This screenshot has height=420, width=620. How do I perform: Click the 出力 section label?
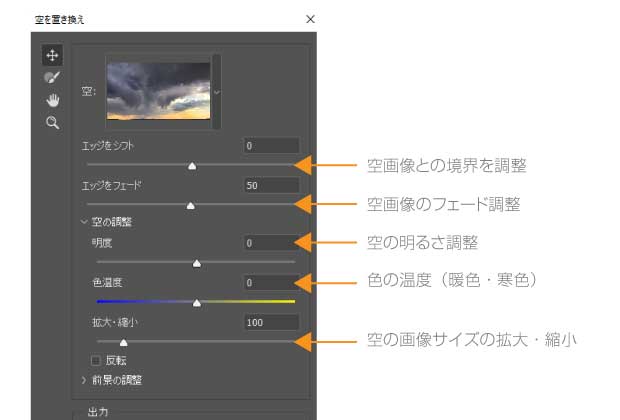coord(98,412)
